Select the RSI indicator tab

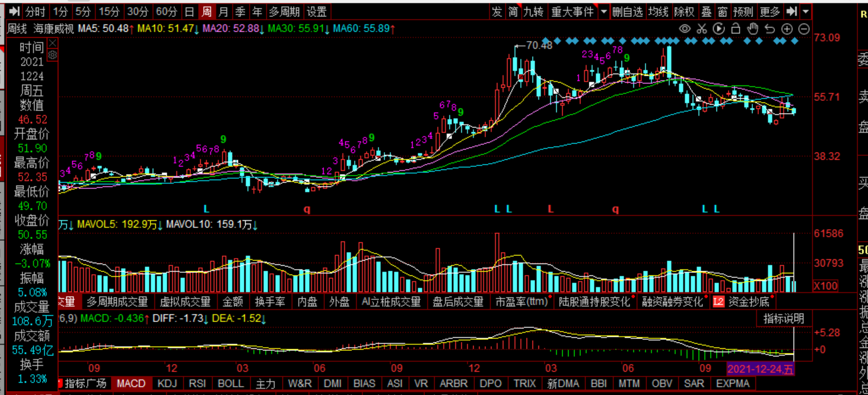pyautogui.click(x=197, y=384)
